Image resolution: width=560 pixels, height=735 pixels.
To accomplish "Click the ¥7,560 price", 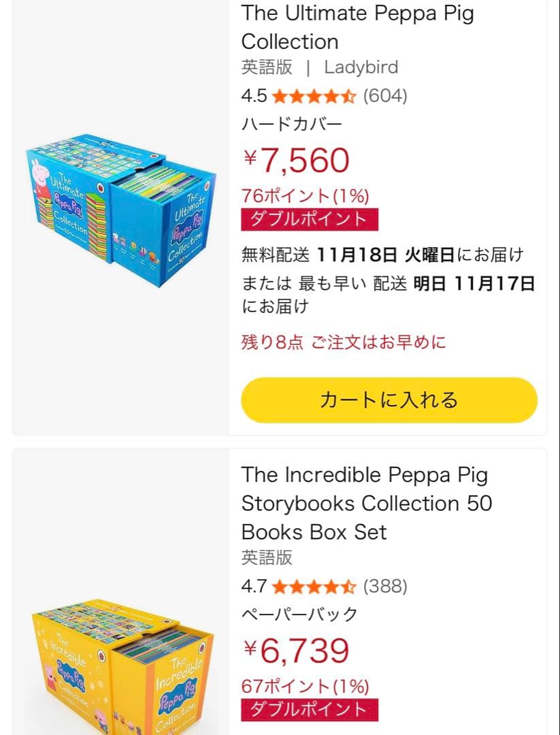I will pos(296,161).
